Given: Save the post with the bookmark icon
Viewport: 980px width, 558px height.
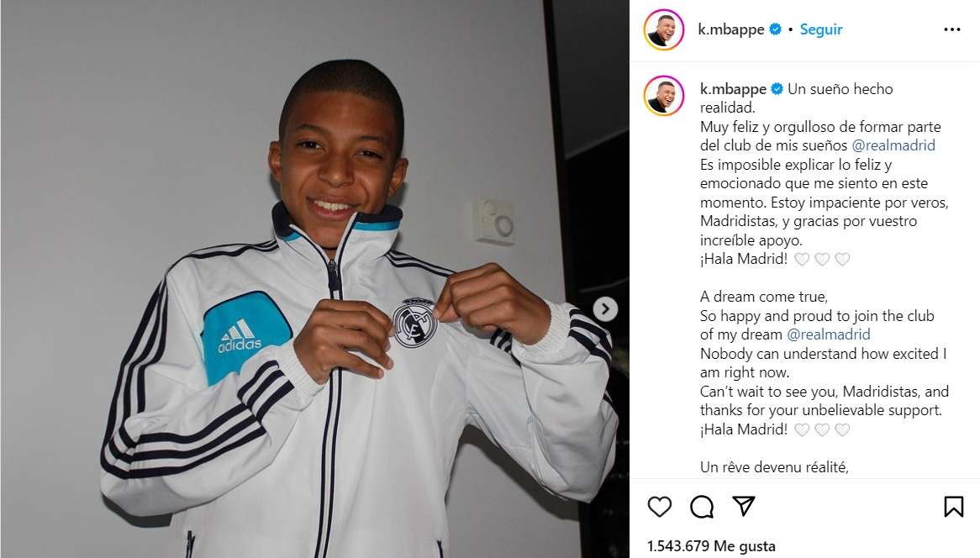Looking at the screenshot, I should (953, 507).
